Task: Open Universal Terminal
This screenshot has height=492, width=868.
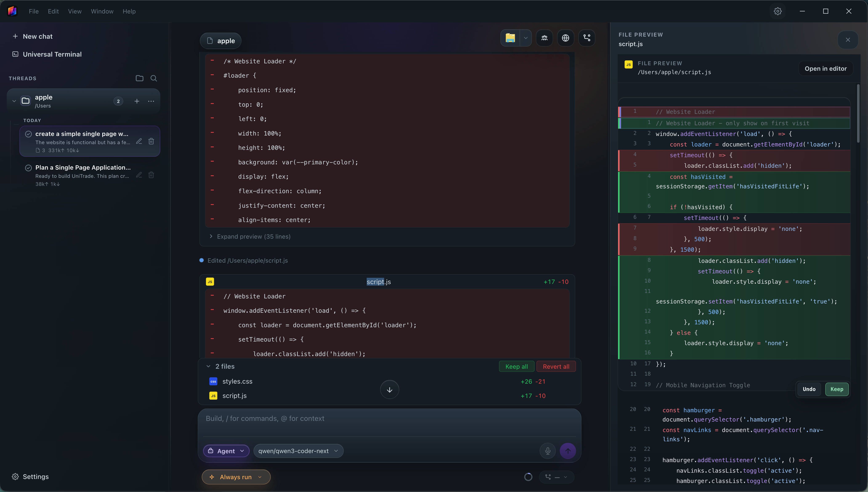Action: point(47,54)
